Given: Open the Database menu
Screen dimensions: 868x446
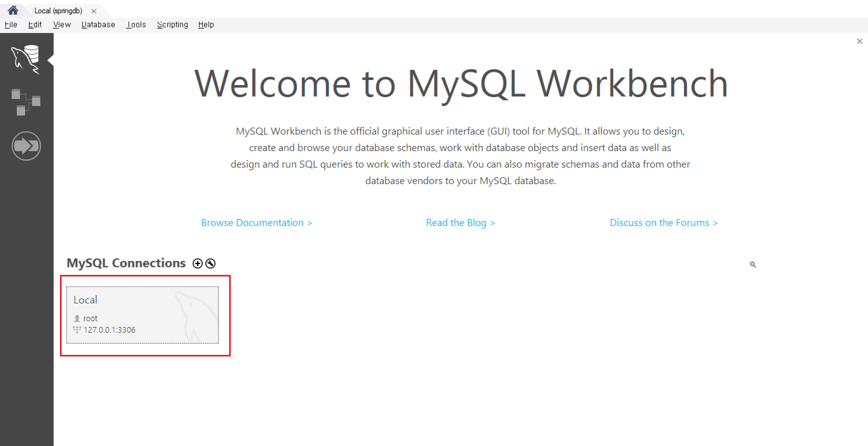Looking at the screenshot, I should click(x=98, y=25).
